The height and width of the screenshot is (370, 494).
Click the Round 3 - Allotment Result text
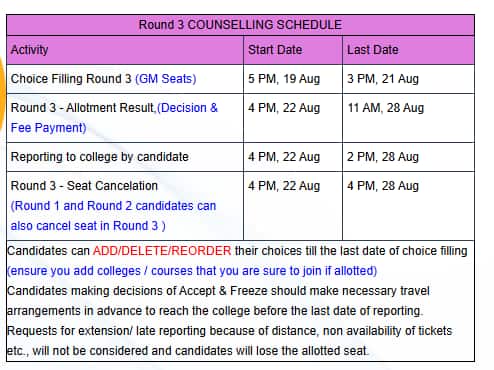(83, 108)
